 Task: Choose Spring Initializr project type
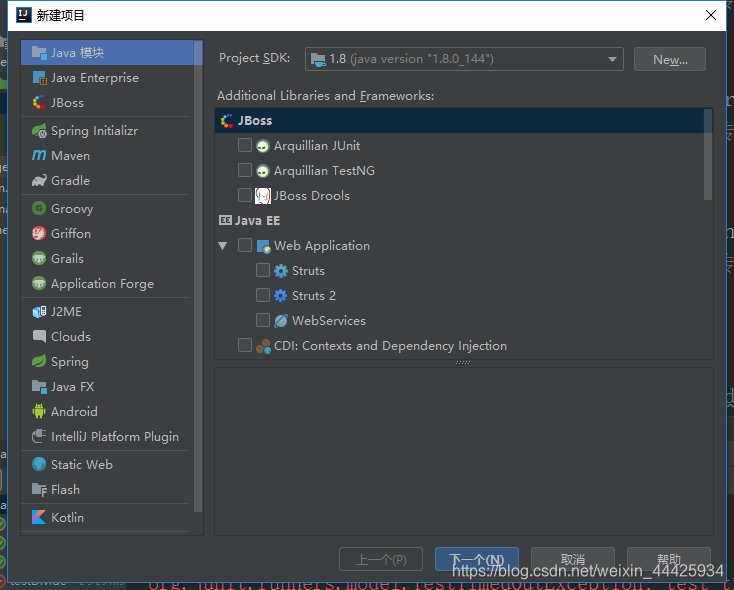[x=105, y=131]
